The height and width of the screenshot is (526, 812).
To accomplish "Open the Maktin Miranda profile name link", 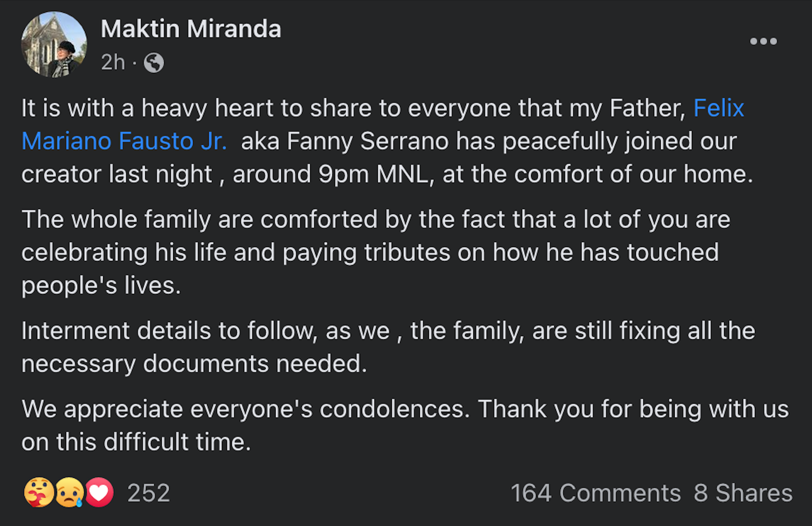I will point(191,29).
